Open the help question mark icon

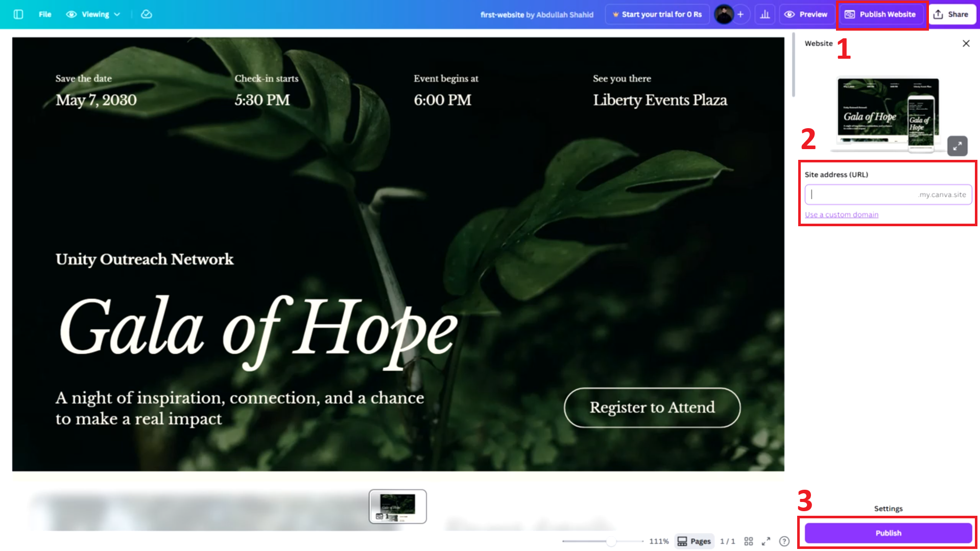[784, 541]
